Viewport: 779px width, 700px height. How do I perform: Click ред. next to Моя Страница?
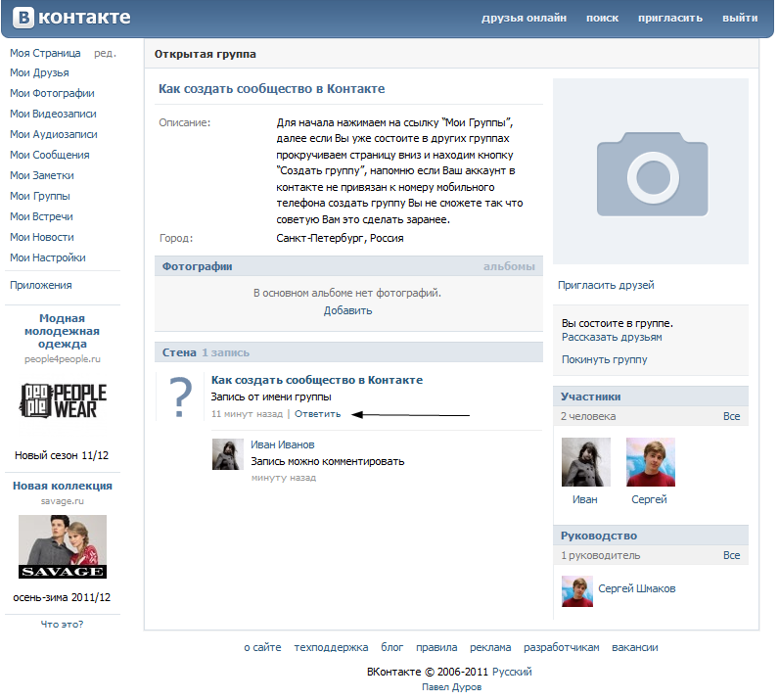(106, 53)
